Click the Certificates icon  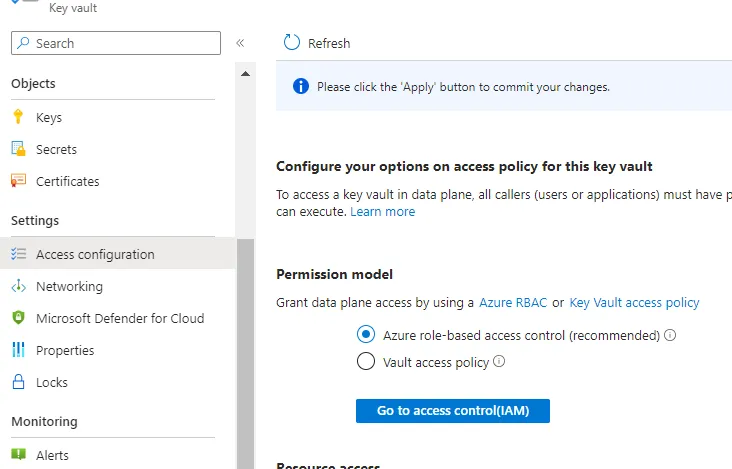point(17,181)
